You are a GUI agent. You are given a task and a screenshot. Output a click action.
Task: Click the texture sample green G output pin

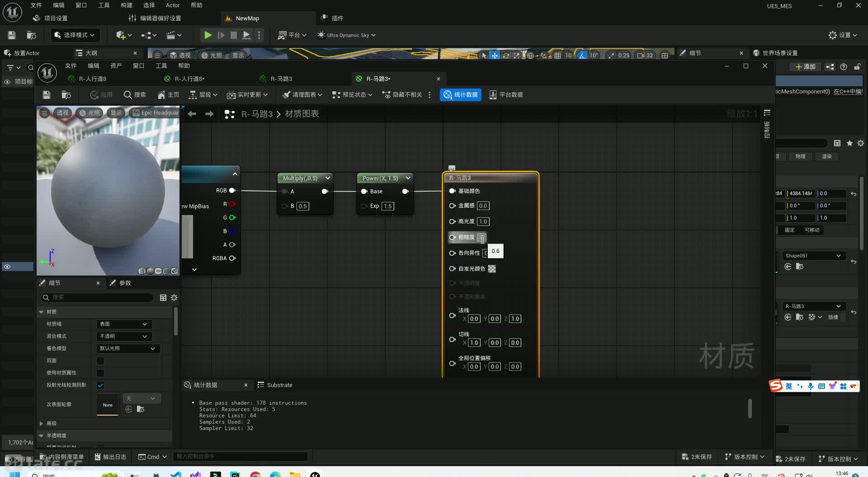pos(232,218)
